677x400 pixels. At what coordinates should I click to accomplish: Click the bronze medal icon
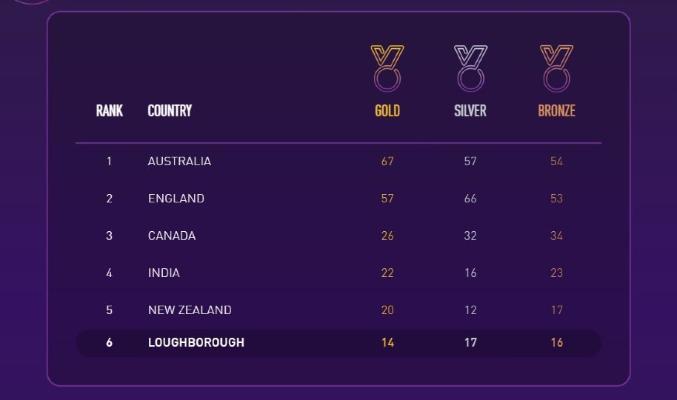tap(556, 66)
